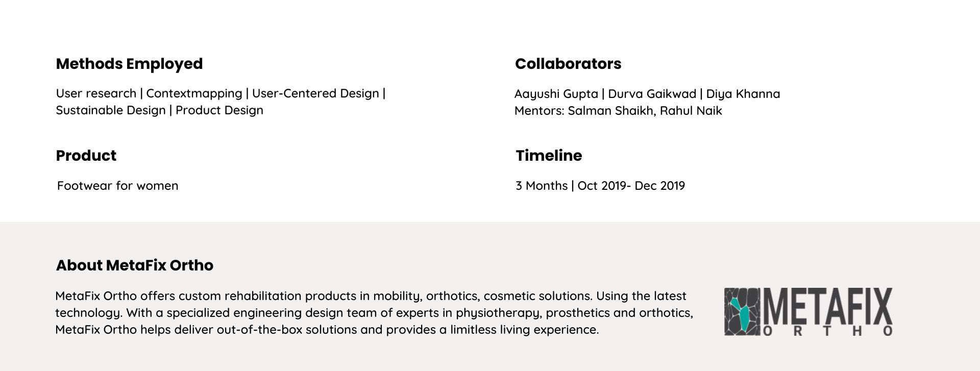Click mentor name Salman Shaikh
The width and height of the screenshot is (980, 371).
(610, 111)
